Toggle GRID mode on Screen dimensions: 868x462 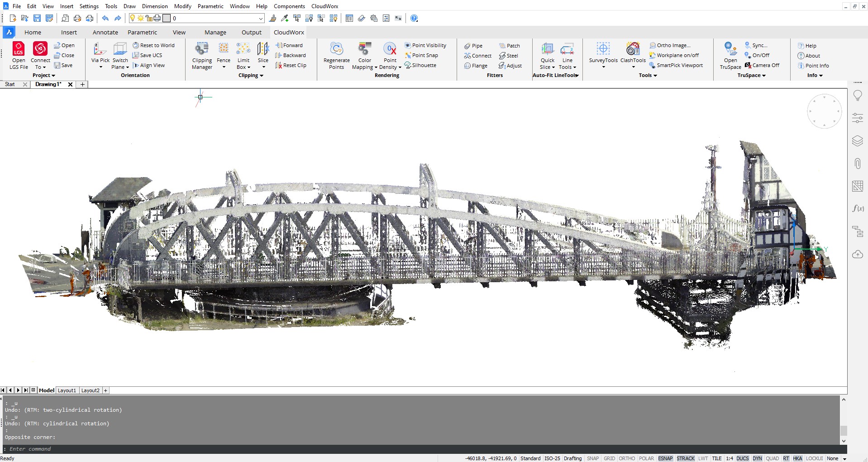[x=609, y=458]
